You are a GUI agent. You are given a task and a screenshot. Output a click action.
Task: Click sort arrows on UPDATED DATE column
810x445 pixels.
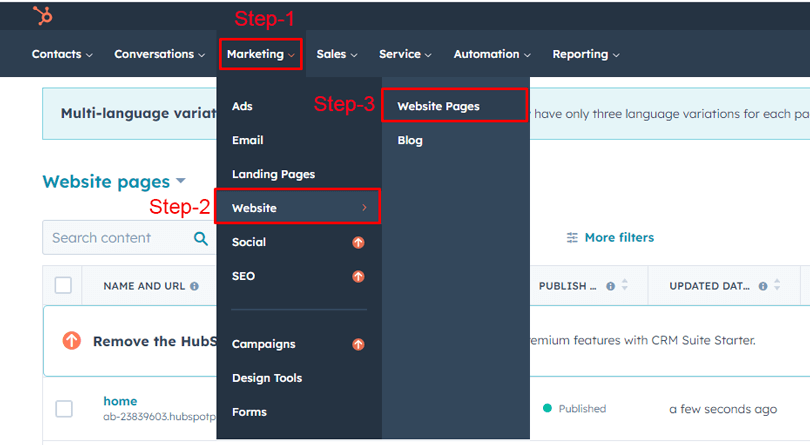(x=777, y=285)
